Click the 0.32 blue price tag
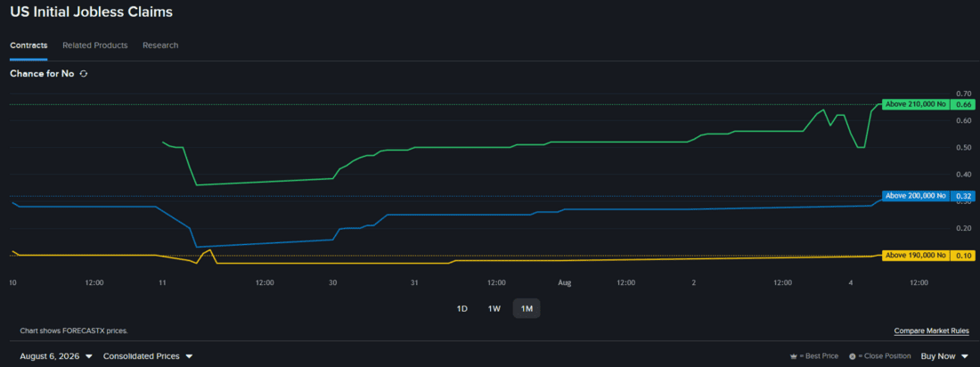The height and width of the screenshot is (367, 980). [x=963, y=196]
